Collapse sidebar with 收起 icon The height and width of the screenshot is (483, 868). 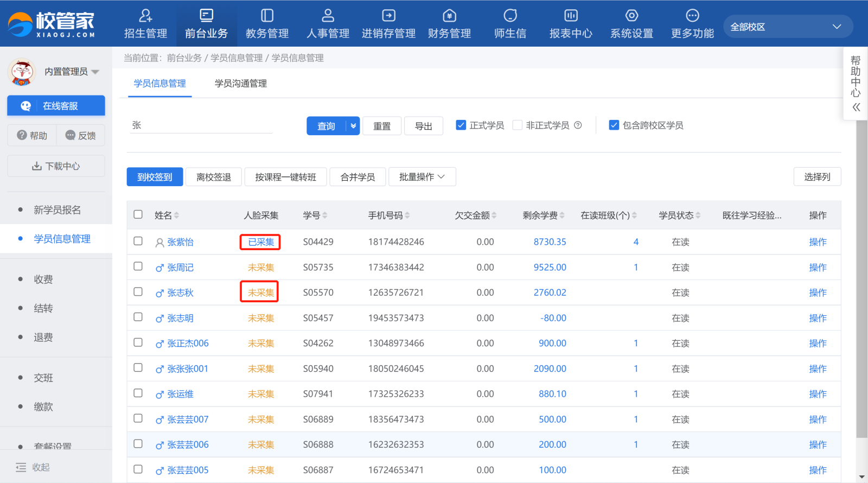(x=21, y=467)
